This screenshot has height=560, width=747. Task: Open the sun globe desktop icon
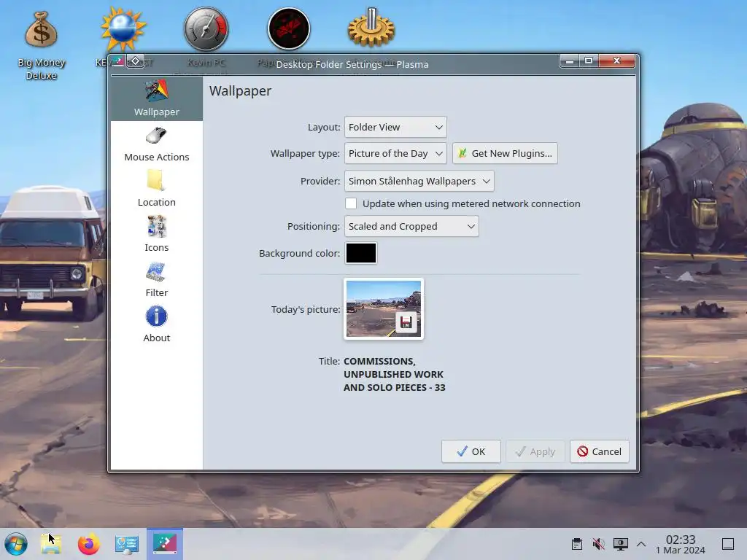click(123, 28)
